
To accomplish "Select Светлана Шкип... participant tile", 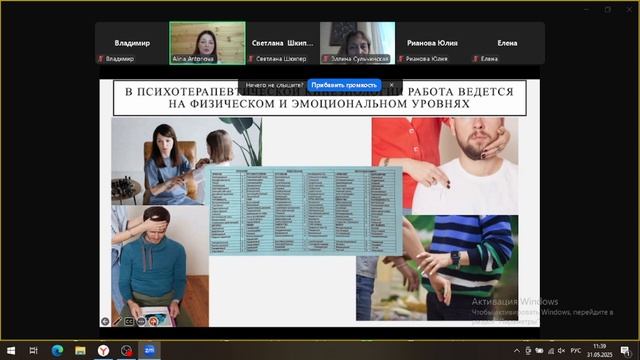I will pos(282,43).
